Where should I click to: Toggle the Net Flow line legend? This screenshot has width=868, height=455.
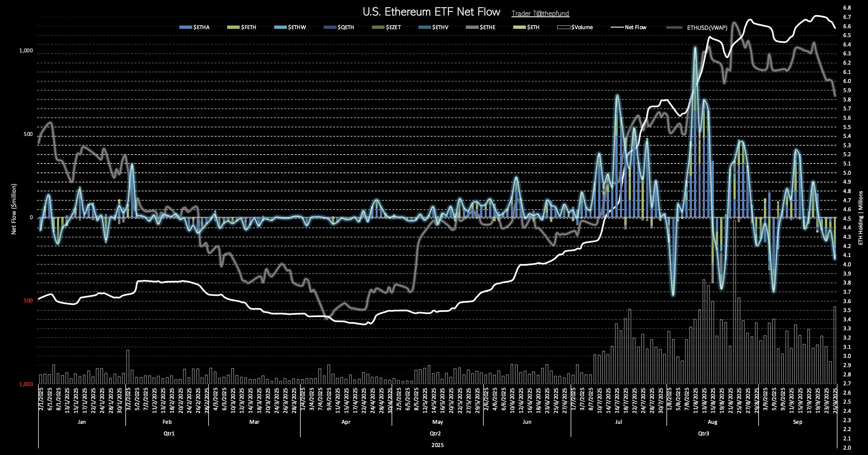pos(635,27)
